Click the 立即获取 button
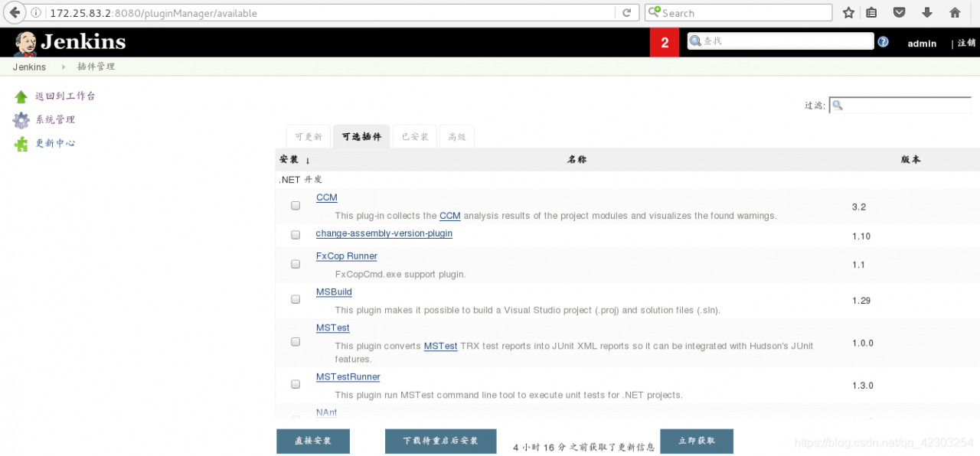The width and height of the screenshot is (980, 456). point(697,441)
